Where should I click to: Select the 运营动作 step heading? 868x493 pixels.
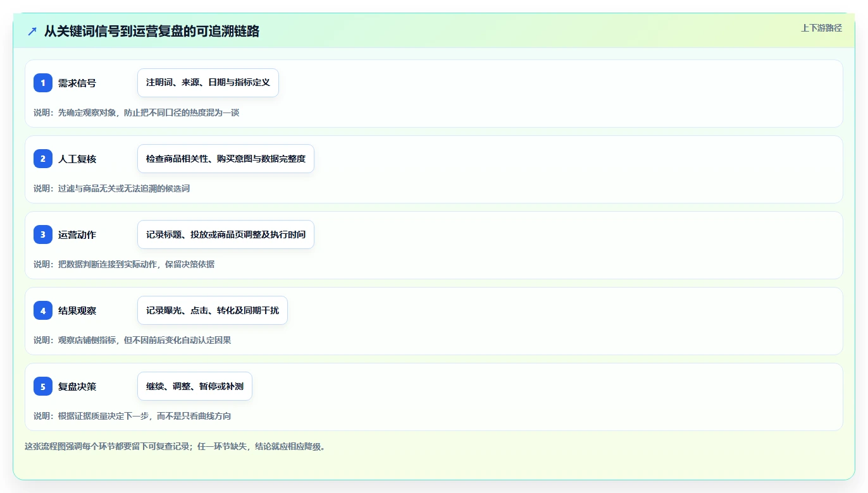(77, 234)
